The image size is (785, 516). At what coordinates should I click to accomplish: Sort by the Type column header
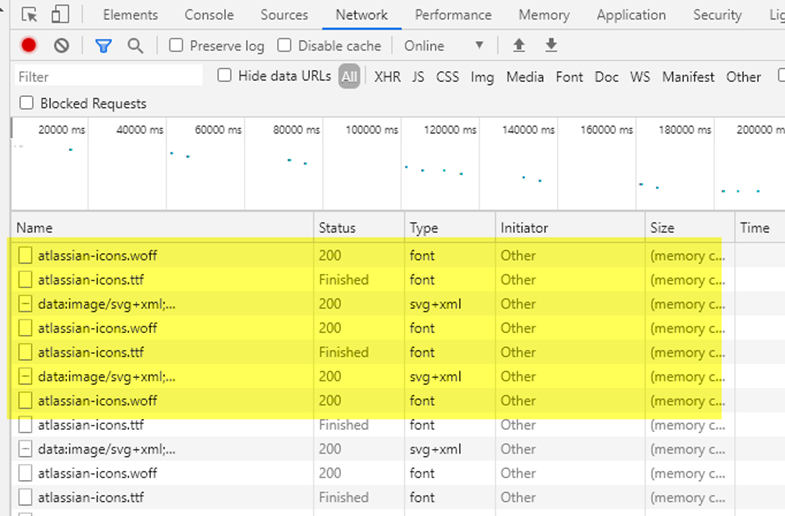click(x=450, y=228)
